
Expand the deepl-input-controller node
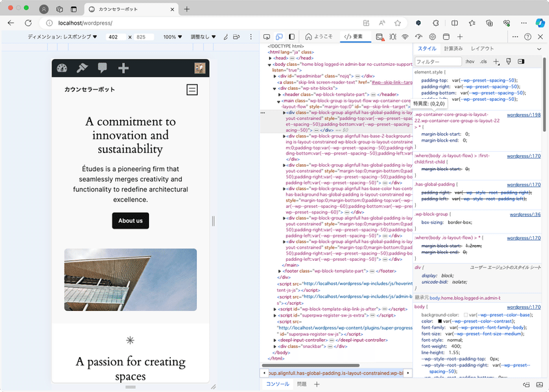(x=275, y=340)
